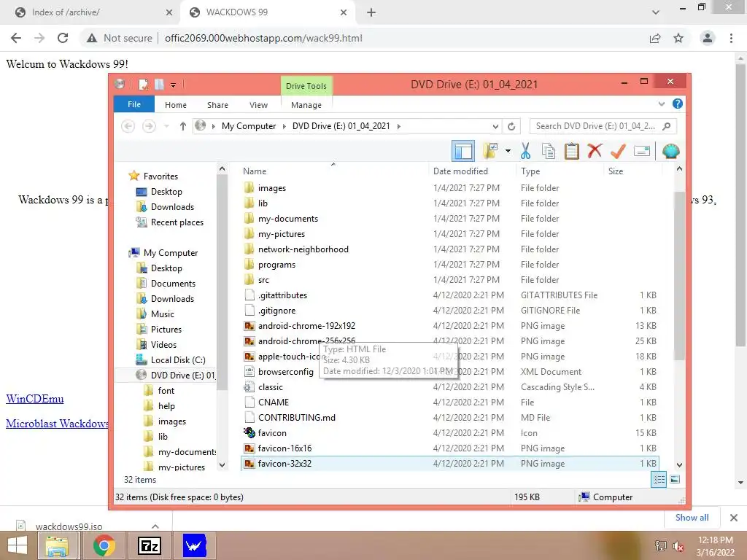
Task: Click the Explorer help question mark icon
Action: pos(678,104)
